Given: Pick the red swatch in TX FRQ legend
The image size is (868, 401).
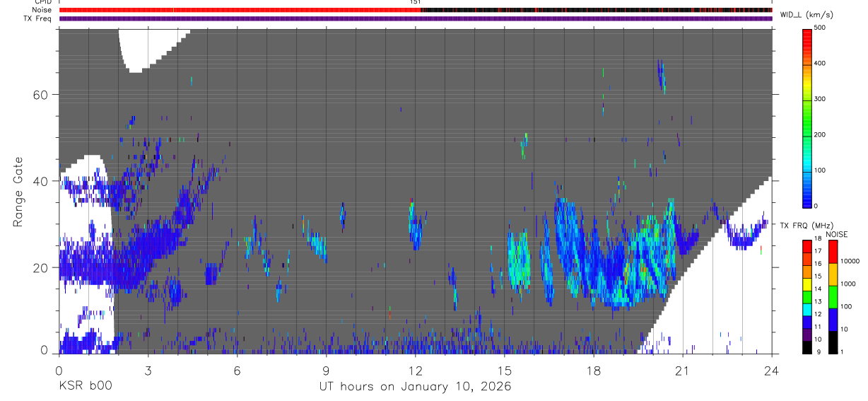Looking at the screenshot, I should [807, 246].
